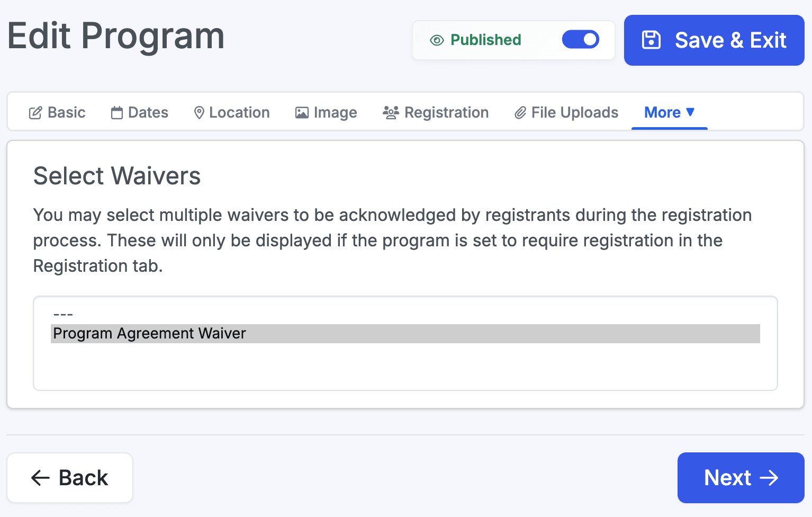Expand the More dropdown menu
The height and width of the screenshot is (517, 812).
pyautogui.click(x=669, y=112)
